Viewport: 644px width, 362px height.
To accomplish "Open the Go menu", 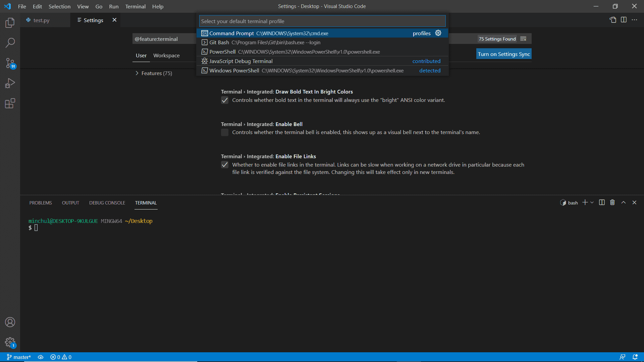I will click(x=99, y=6).
